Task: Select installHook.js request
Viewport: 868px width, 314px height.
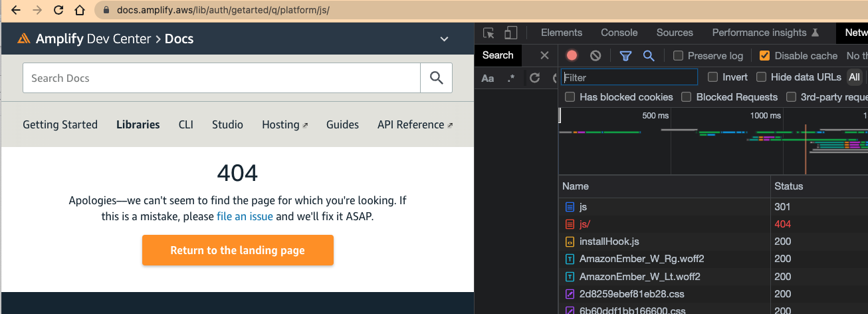Action: pos(713,241)
